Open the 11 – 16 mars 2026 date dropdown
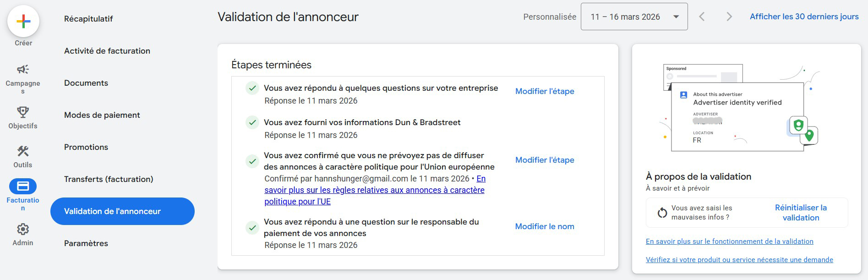 634,17
